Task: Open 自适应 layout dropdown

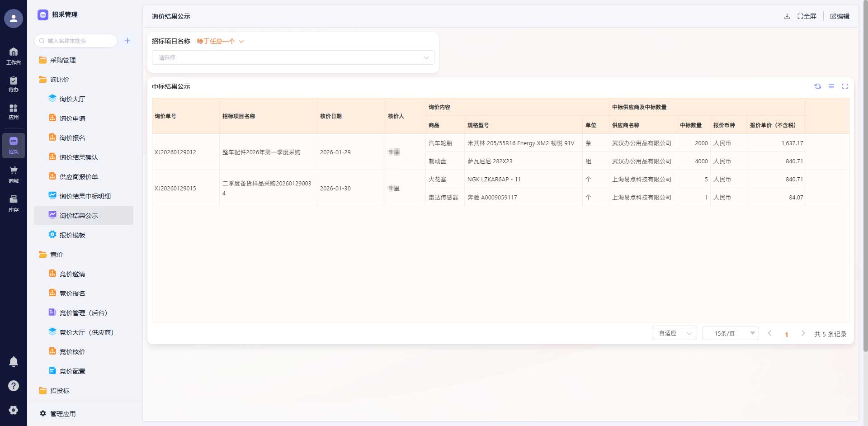Action: 674,333
